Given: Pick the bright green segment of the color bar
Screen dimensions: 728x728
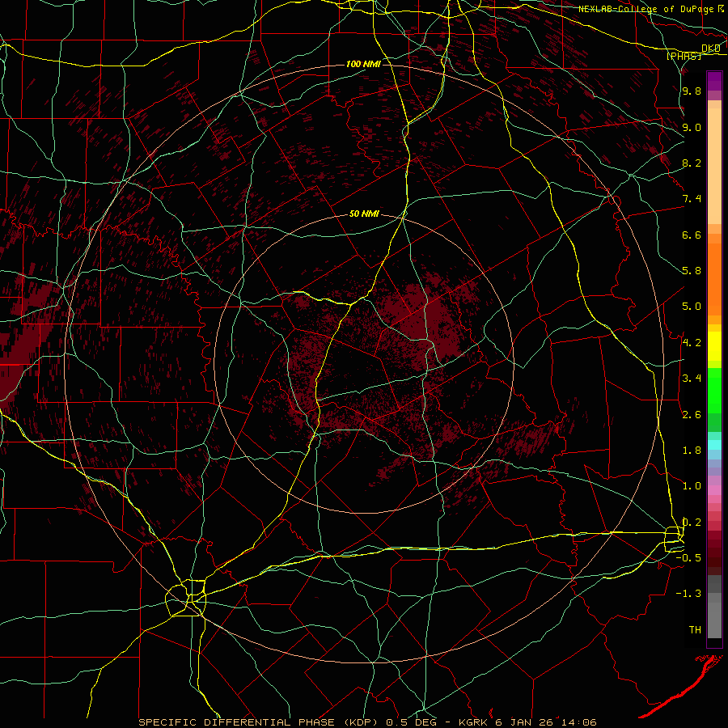Looking at the screenshot, I should 714,390.
